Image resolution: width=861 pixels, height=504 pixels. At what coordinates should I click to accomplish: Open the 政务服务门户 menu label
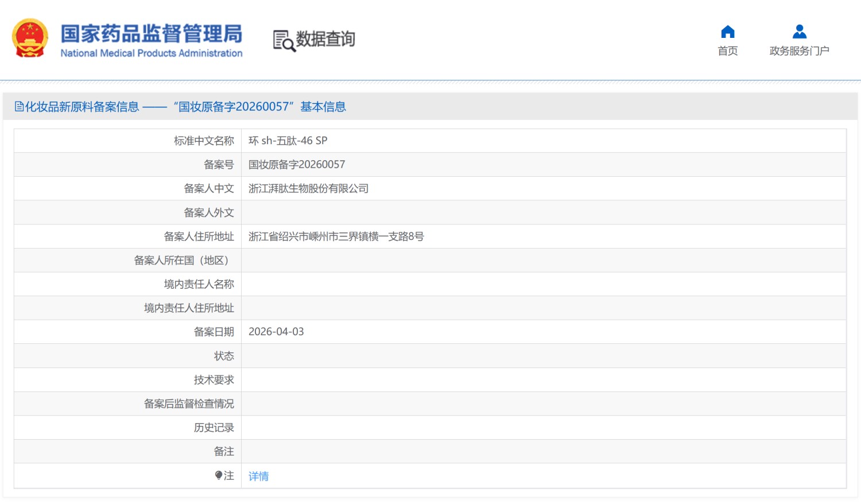click(799, 51)
